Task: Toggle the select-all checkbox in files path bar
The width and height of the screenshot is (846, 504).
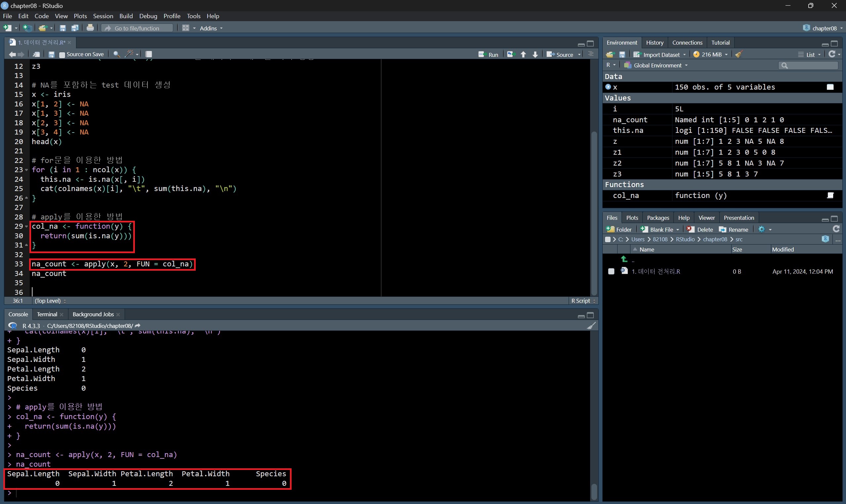Action: 608,239
